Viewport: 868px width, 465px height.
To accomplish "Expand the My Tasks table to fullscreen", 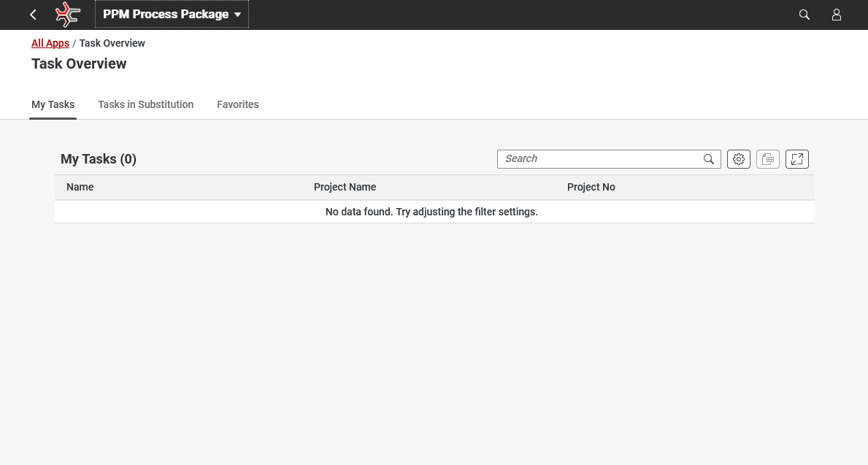I will [x=797, y=159].
